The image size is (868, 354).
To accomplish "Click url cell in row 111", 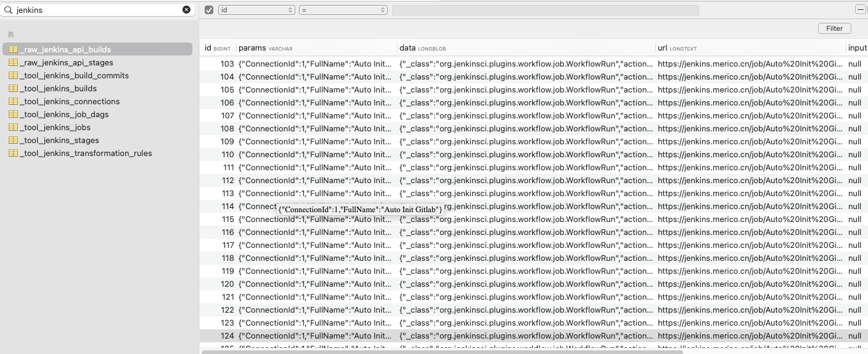I will click(x=750, y=167).
